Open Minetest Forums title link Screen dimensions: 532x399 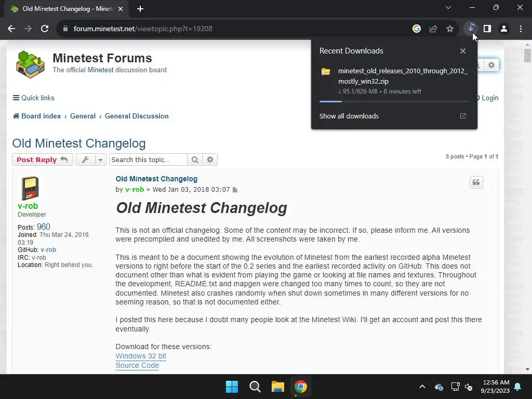(x=102, y=58)
